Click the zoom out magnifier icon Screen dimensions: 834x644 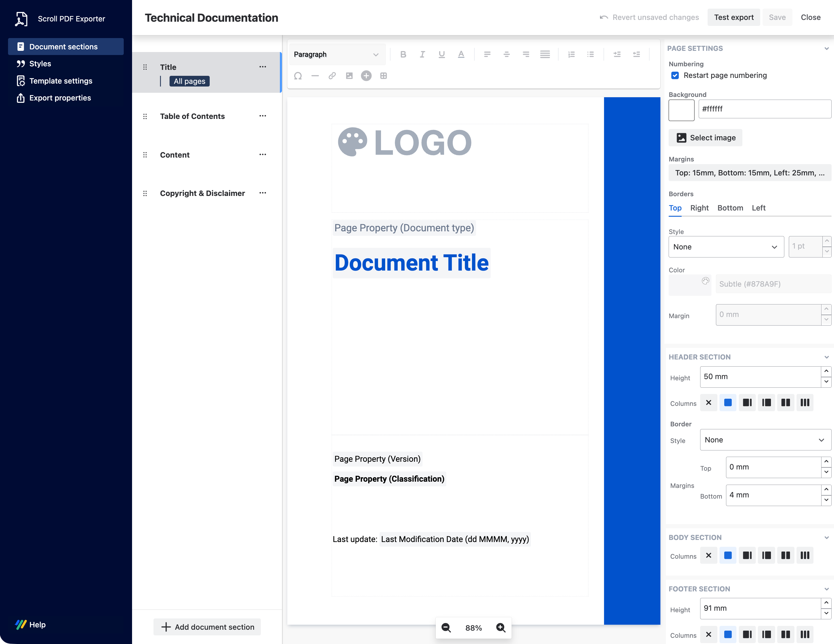point(446,628)
